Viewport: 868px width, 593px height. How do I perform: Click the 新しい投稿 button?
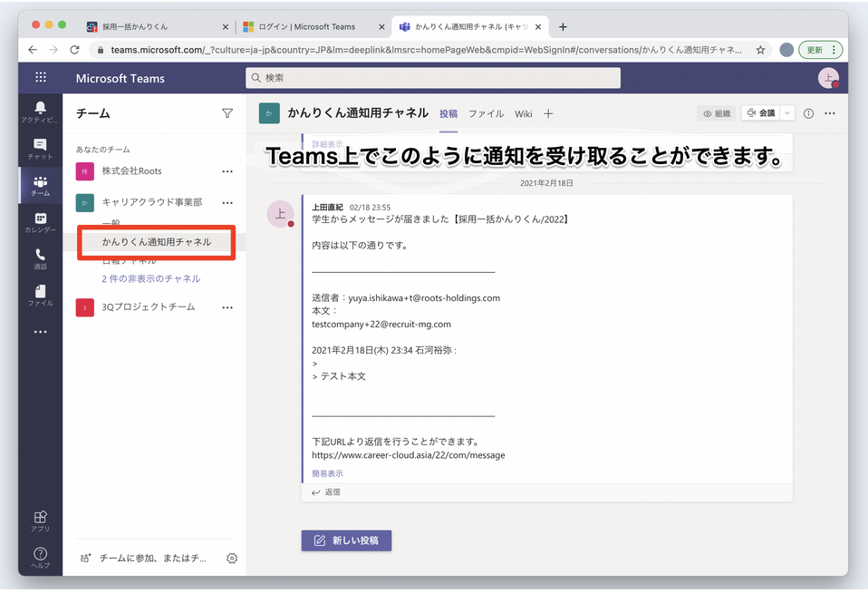347,540
